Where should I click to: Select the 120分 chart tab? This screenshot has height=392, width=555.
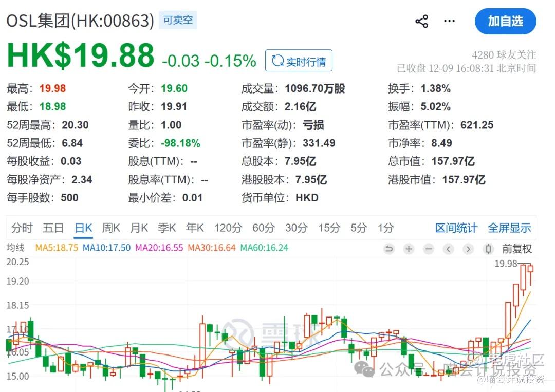(x=228, y=228)
